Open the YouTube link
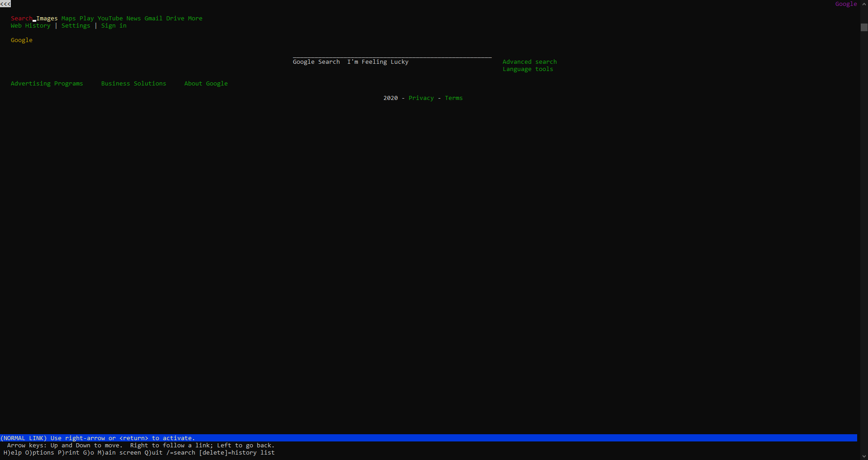This screenshot has height=460, width=868. [110, 19]
